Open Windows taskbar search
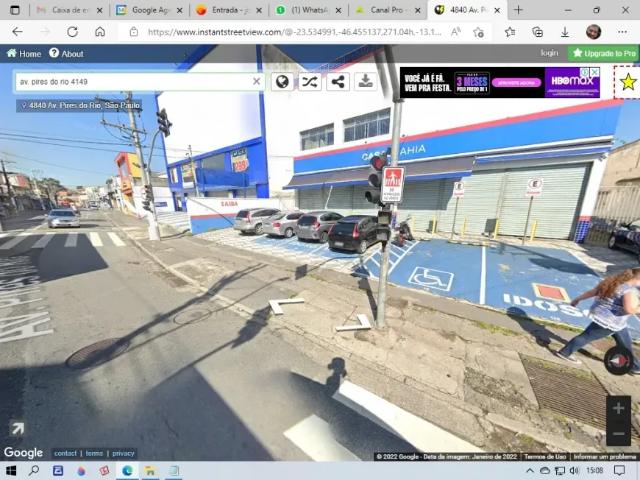640x480 pixels. 34,471
